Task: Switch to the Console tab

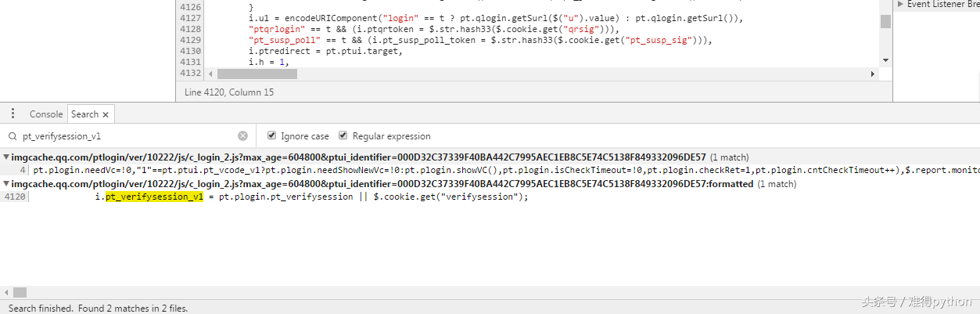Action: tap(46, 114)
